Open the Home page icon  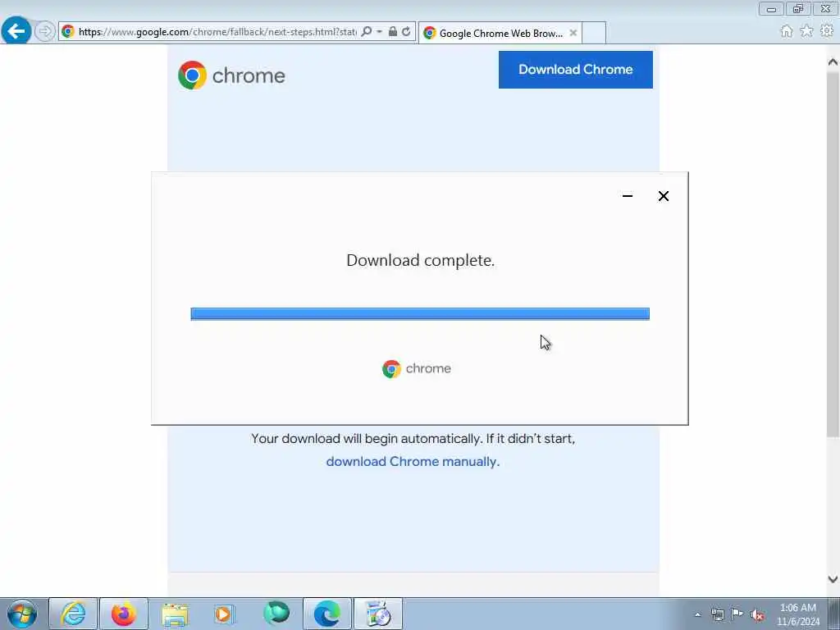click(x=786, y=32)
